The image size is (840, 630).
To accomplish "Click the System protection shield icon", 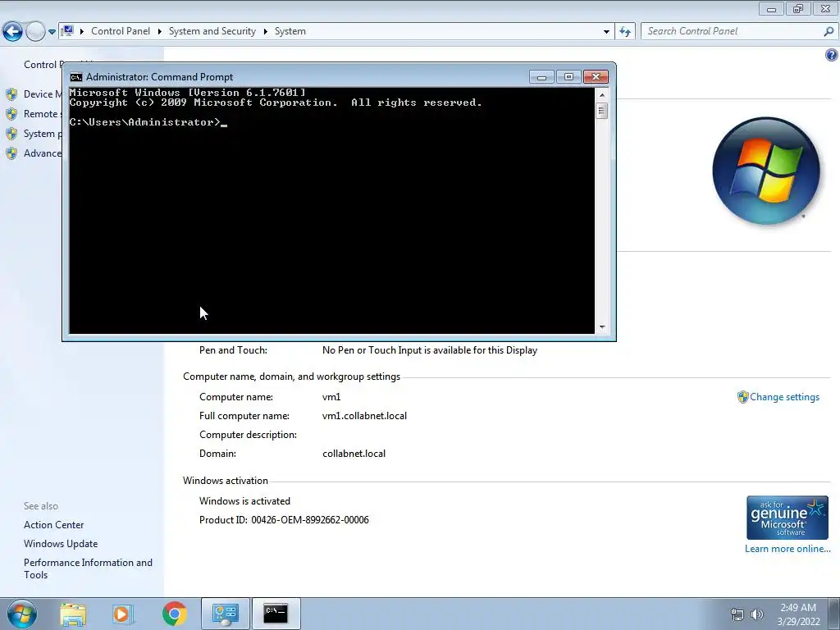I will pos(11,134).
